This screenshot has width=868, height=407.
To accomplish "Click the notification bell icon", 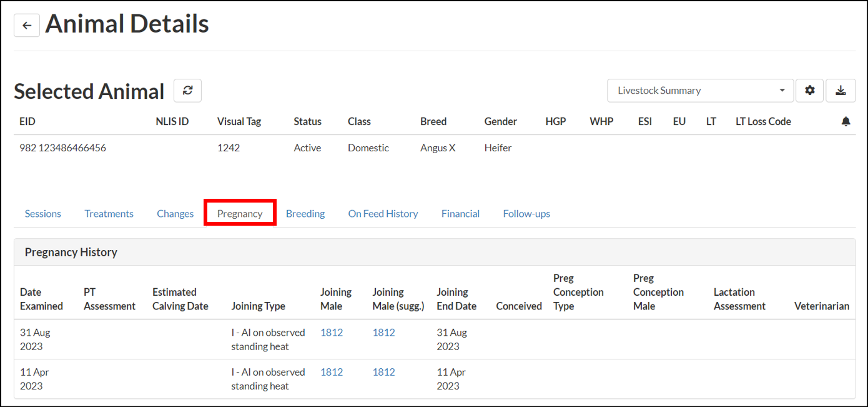I will (846, 122).
